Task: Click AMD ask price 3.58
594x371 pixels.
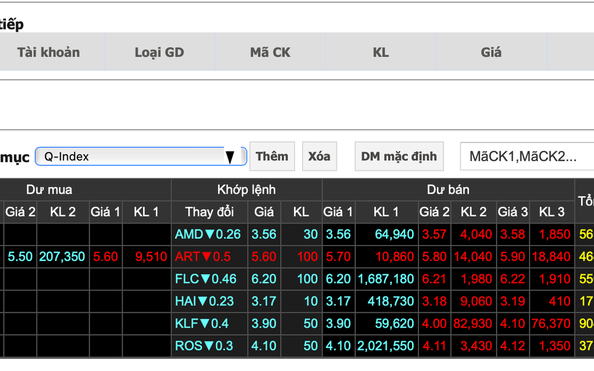Action: point(513,234)
